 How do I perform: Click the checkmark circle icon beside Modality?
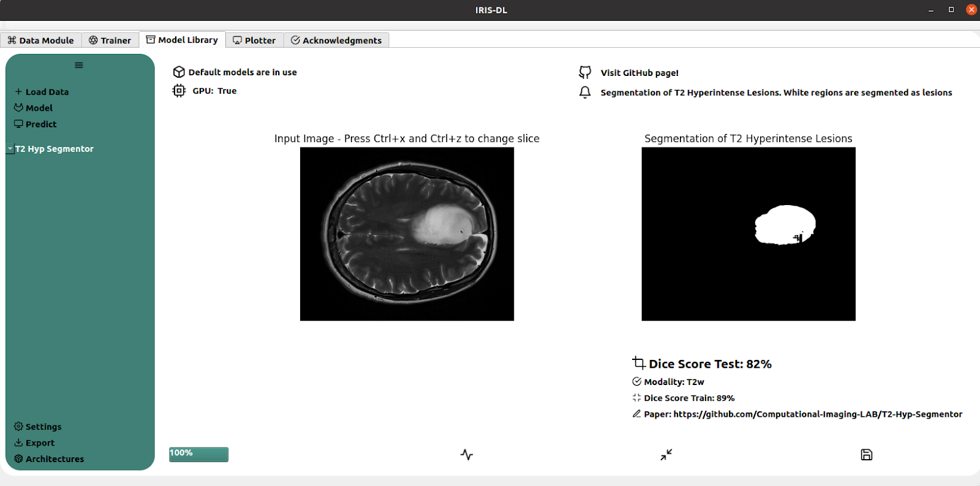[637, 381]
